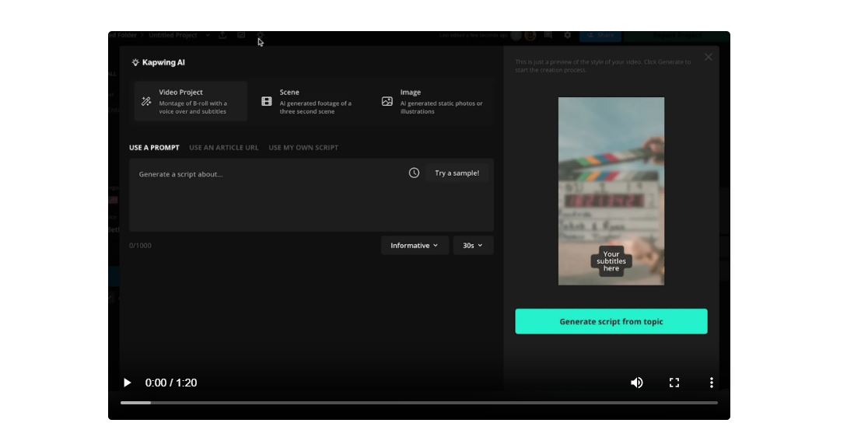Choose the Scene generation option
Viewport: 868px width, 437px height.
(311, 101)
